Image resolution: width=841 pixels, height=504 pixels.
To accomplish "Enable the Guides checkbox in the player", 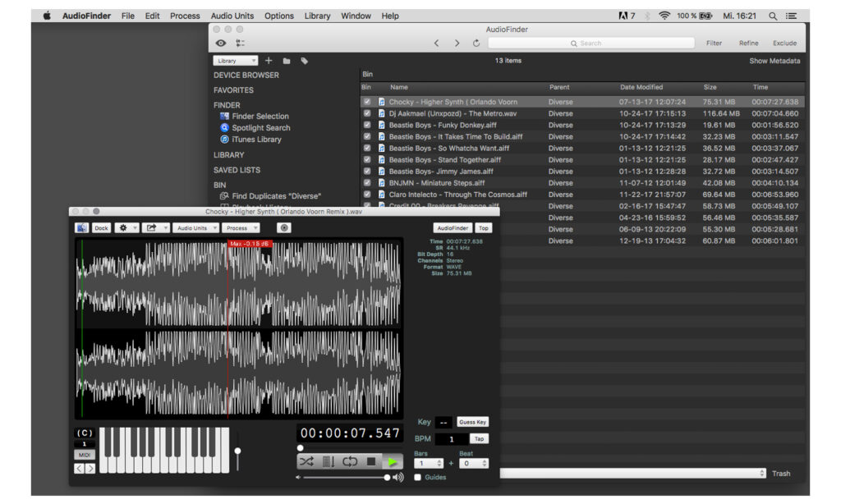I will tap(418, 477).
